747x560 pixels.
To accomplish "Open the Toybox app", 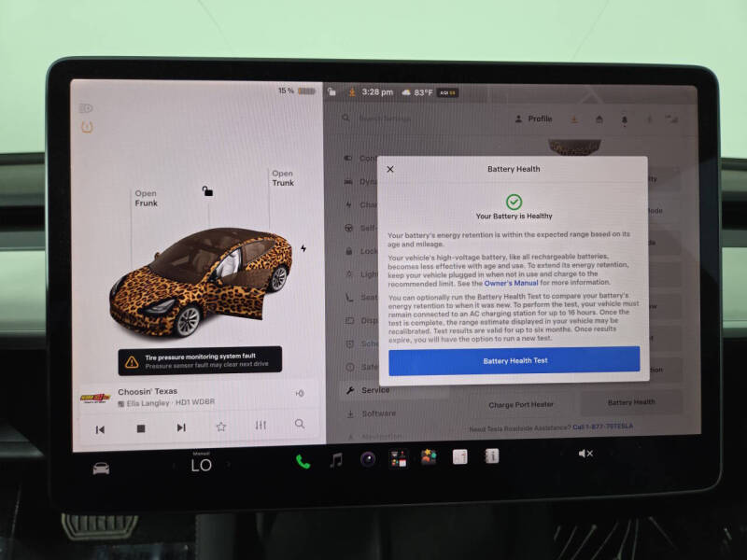I will pos(429,456).
